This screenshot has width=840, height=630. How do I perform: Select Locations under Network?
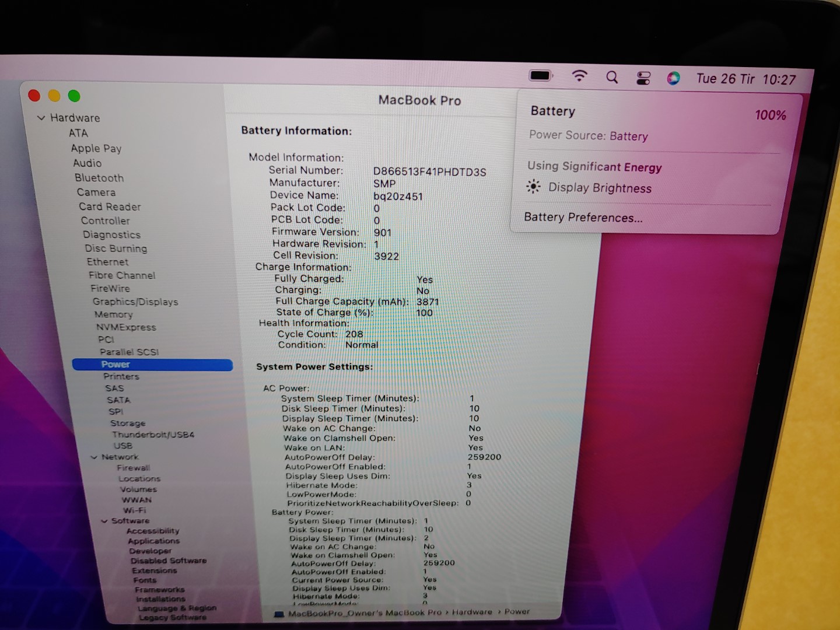coord(139,479)
